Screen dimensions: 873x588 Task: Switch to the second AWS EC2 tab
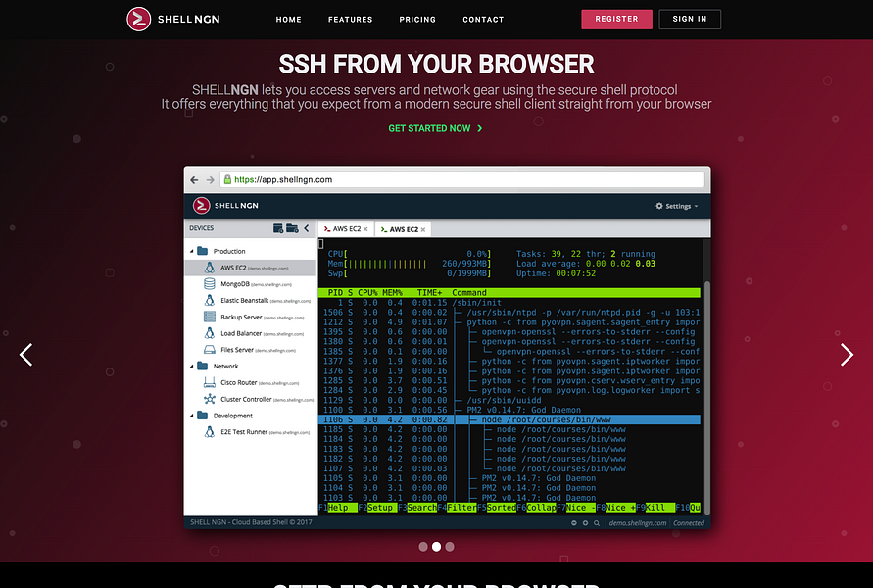tap(402, 229)
